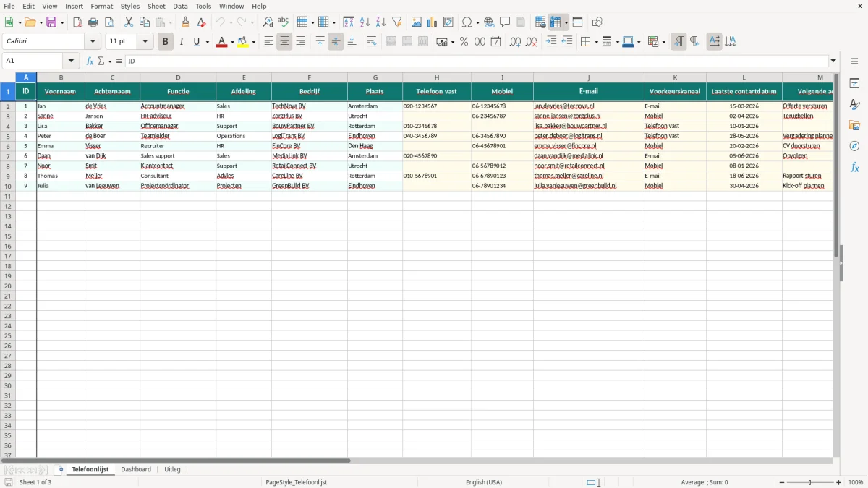Screen dimensions: 868x488
Task: Toggle Align Right
Action: 300,42
